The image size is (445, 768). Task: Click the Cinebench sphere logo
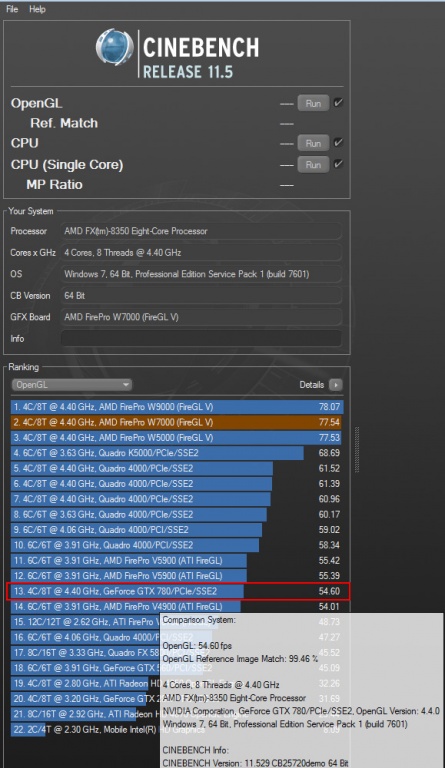point(115,47)
